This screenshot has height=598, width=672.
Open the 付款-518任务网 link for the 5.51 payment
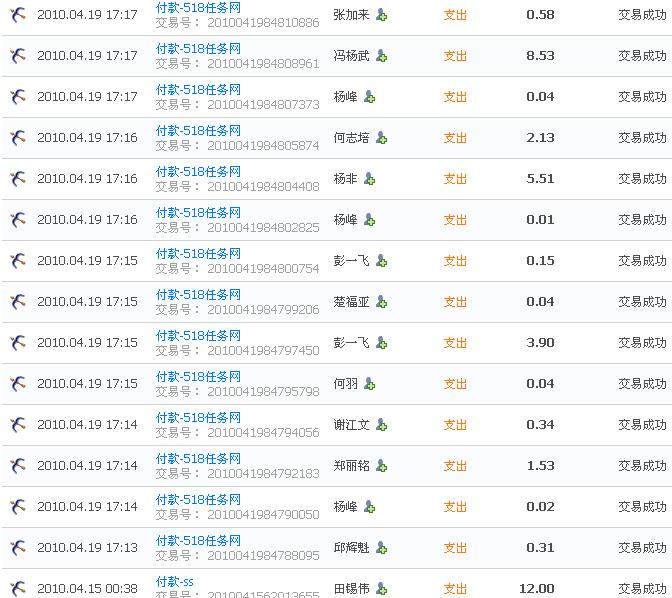(198, 171)
